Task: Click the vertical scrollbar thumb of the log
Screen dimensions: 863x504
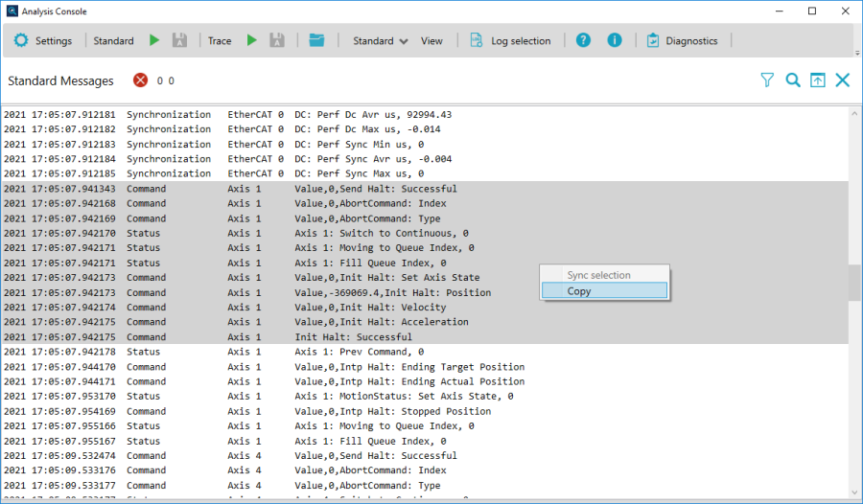Action: [854, 284]
